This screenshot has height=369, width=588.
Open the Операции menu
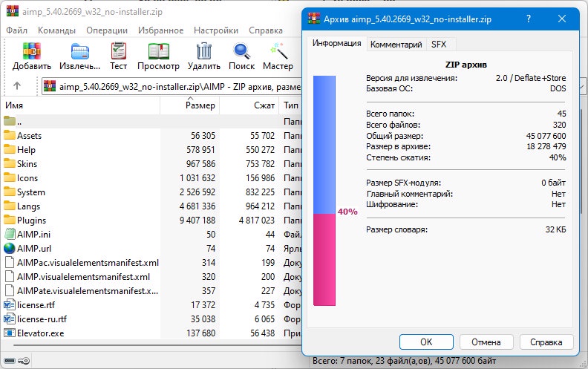point(107,30)
